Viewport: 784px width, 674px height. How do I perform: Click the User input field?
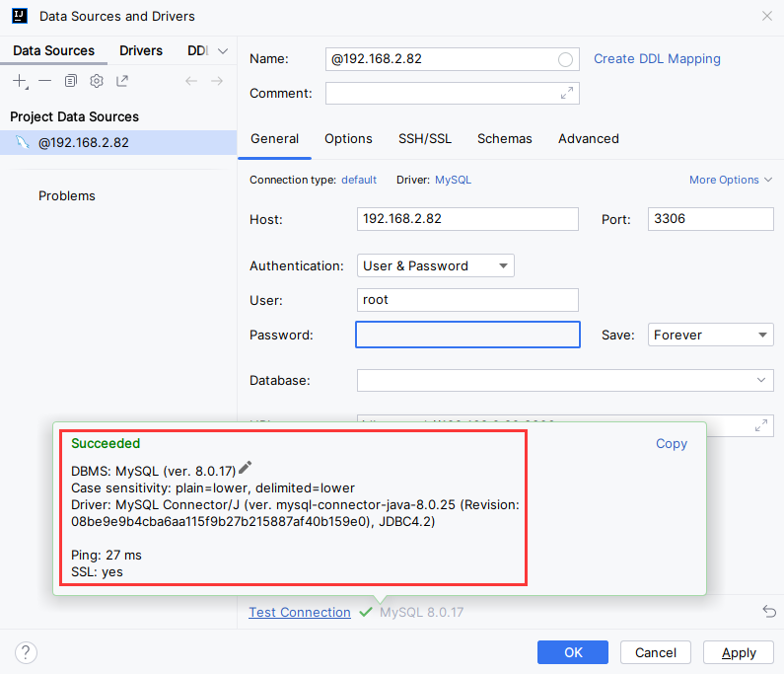point(467,300)
